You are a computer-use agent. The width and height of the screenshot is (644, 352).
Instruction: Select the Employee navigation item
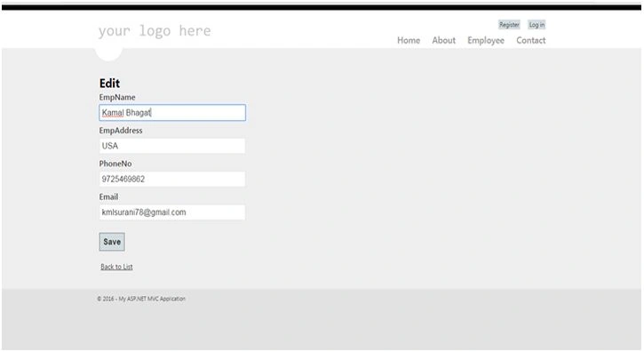pos(486,40)
